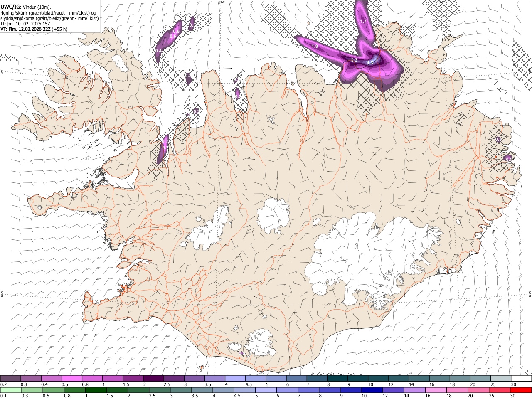This screenshot has width=532, height=399.
Task: Pick pale lavender upper swatch between 4 and 4.5
Action: [235, 379]
